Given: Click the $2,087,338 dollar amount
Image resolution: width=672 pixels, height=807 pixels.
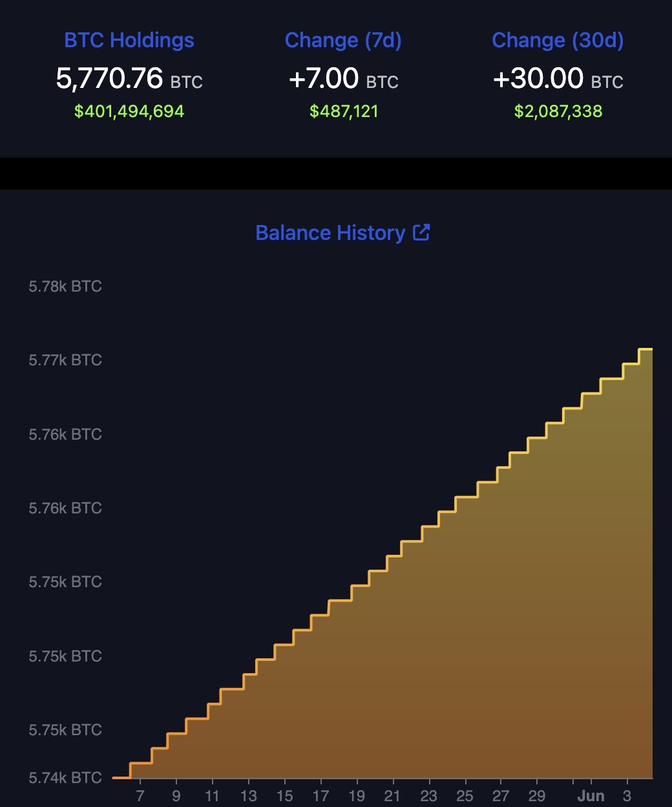Looking at the screenshot, I should (x=558, y=111).
